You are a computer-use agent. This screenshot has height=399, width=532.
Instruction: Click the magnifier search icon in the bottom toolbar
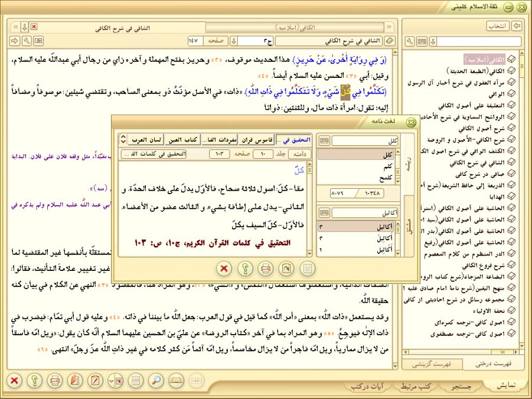pyautogui.click(x=156, y=380)
